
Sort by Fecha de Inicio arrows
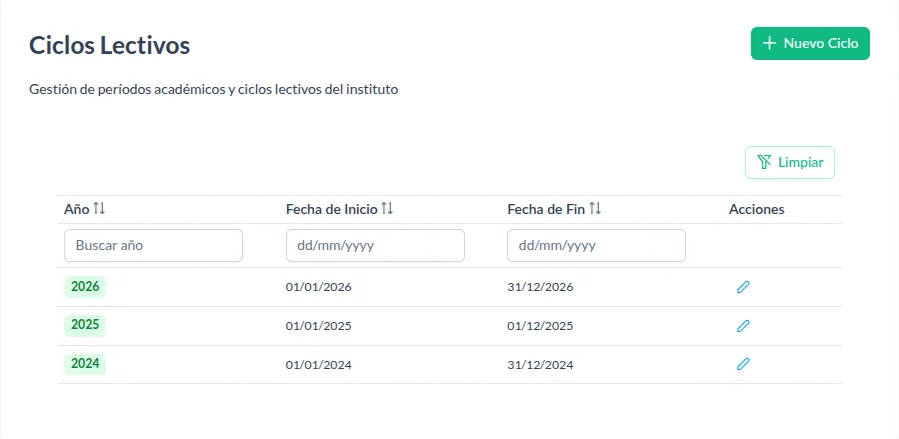[388, 209]
